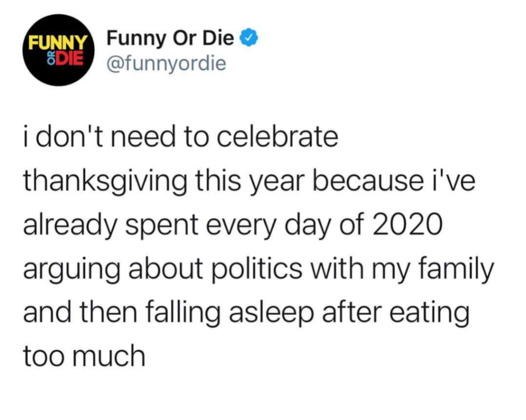Click the red DIE text in the logo
Screen dimensions: 526x420
click(x=68, y=59)
